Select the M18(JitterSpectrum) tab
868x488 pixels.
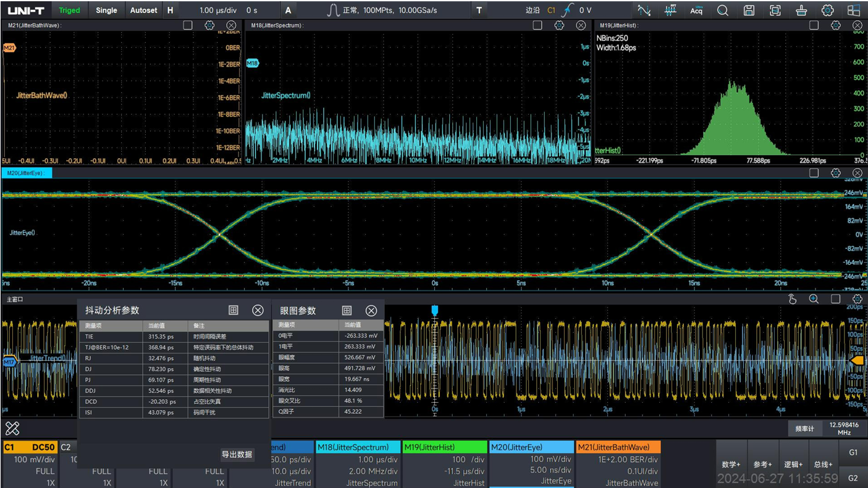358,447
